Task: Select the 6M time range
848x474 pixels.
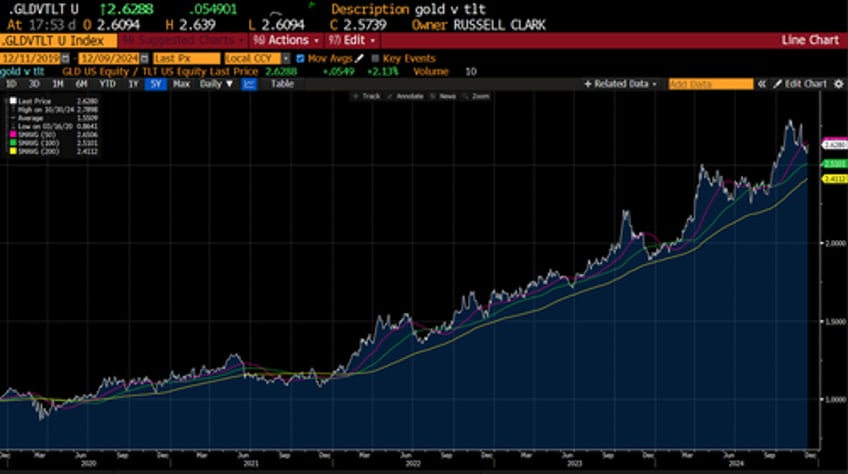Action: [x=81, y=84]
